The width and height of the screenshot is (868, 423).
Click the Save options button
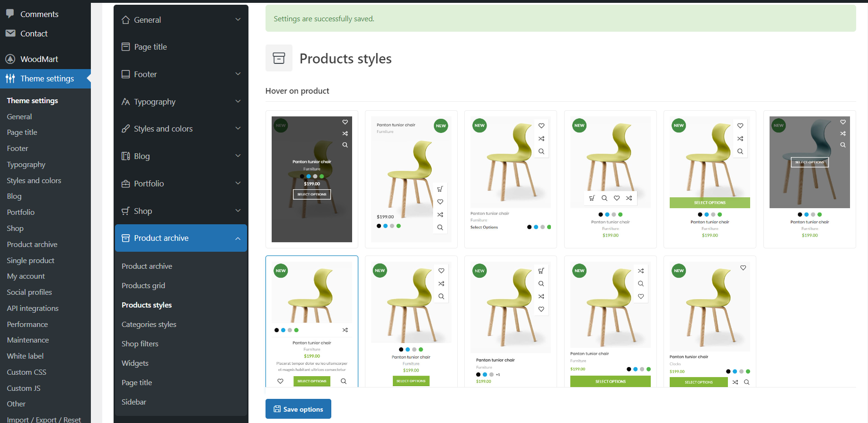coord(298,409)
